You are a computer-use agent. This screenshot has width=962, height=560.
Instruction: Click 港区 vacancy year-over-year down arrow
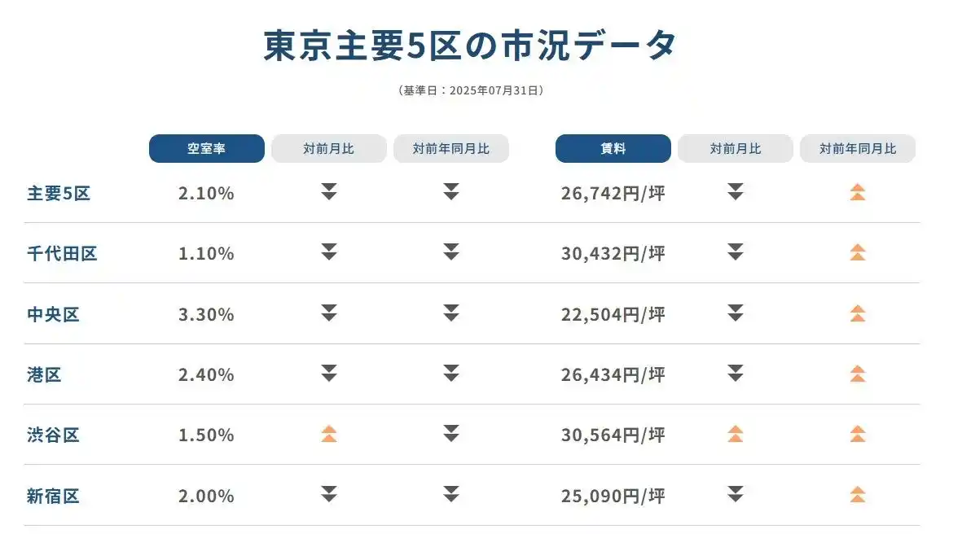click(x=450, y=374)
